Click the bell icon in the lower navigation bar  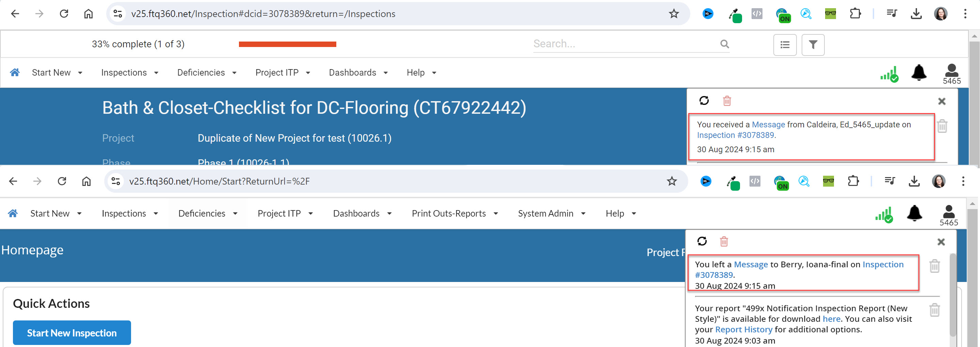tap(914, 214)
